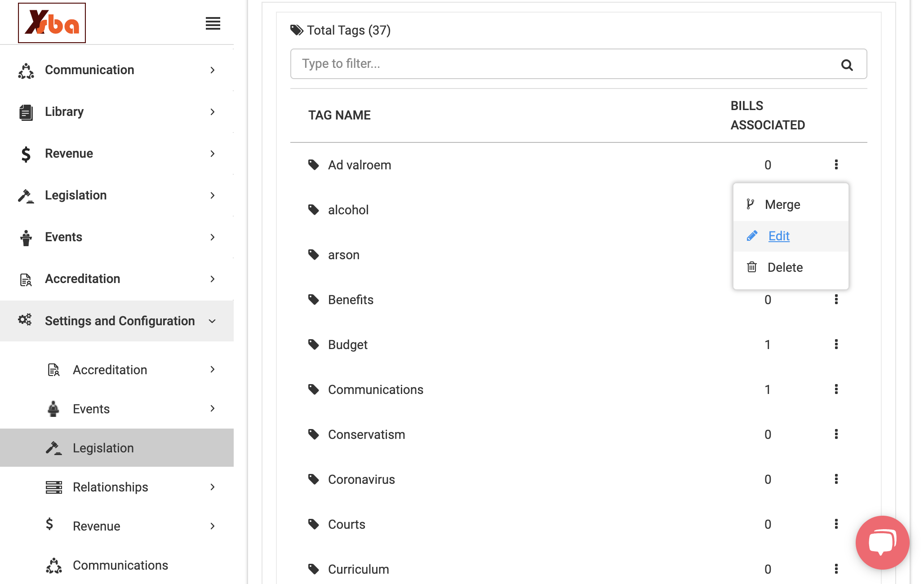Collapse the Settings and Configuration section
The height and width of the screenshot is (584, 924).
213,321
